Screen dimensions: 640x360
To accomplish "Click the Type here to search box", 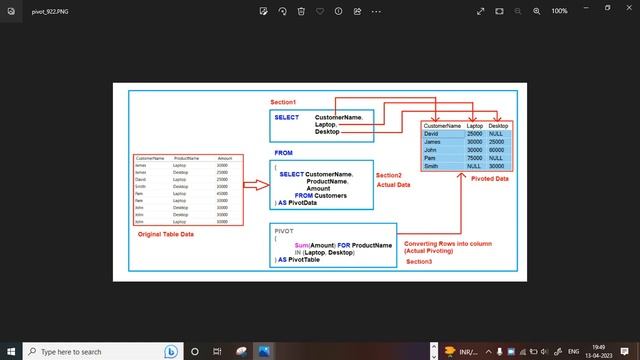I will click(103, 351).
